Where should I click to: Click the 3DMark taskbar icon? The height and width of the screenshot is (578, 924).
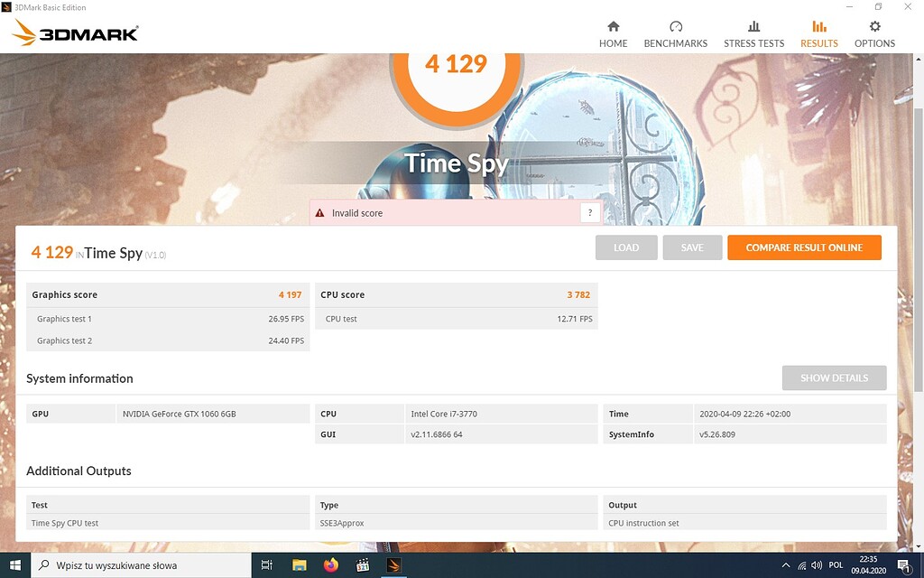pos(394,565)
